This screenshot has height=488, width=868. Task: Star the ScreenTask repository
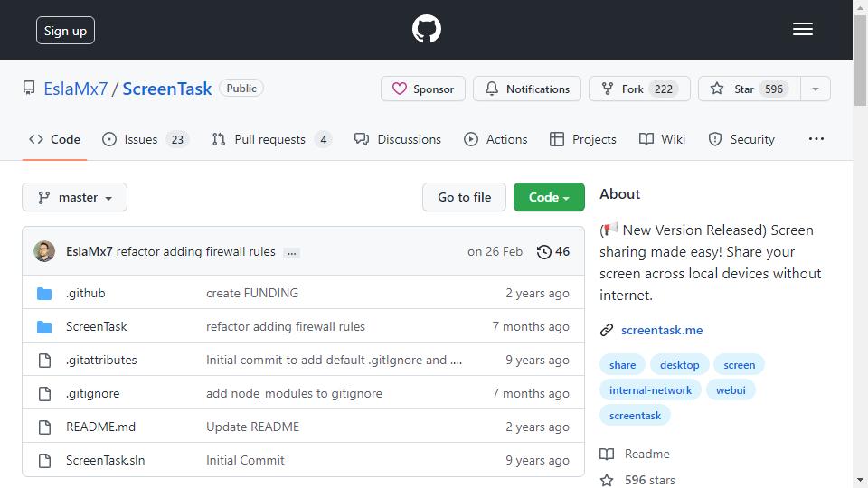click(750, 89)
